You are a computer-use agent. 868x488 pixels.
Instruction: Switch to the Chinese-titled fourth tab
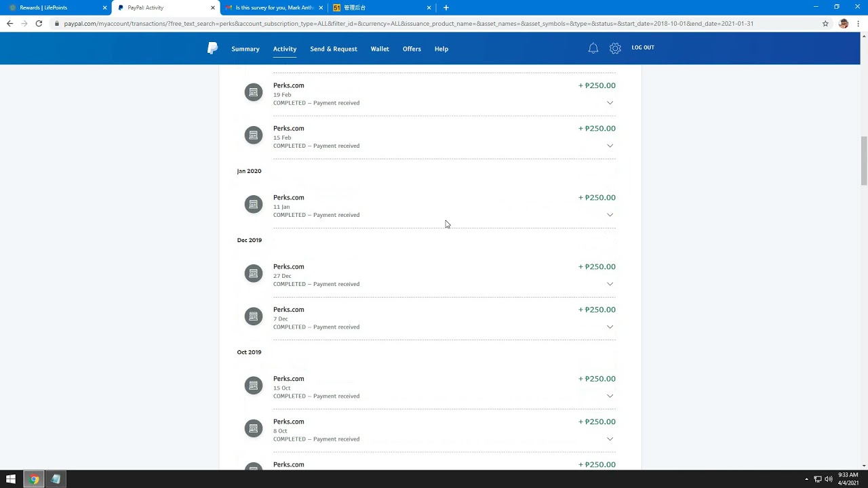tap(382, 7)
